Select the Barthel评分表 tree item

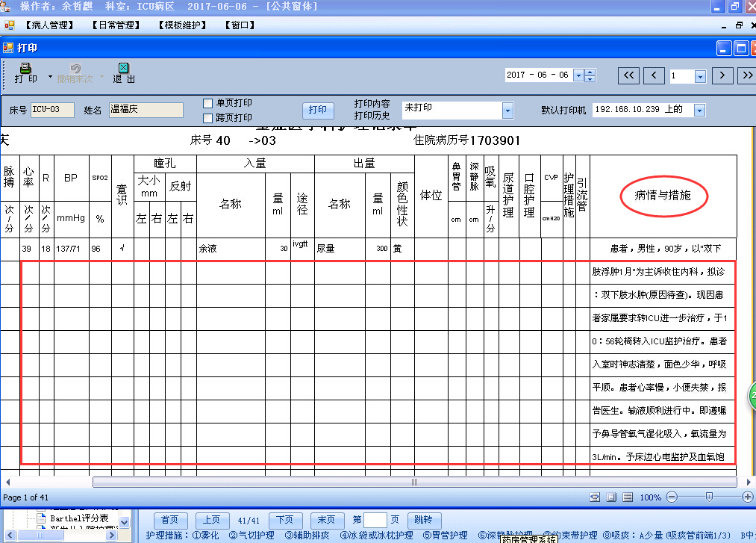click(80, 518)
